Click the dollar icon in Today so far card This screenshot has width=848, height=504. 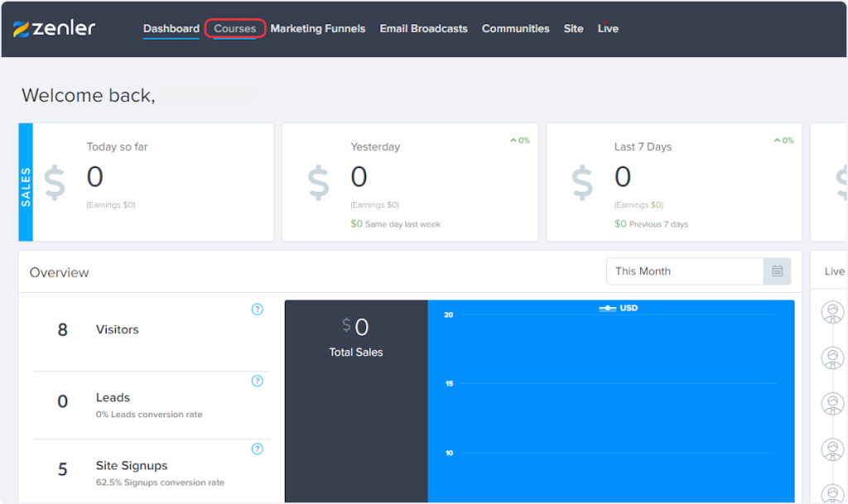tap(55, 183)
